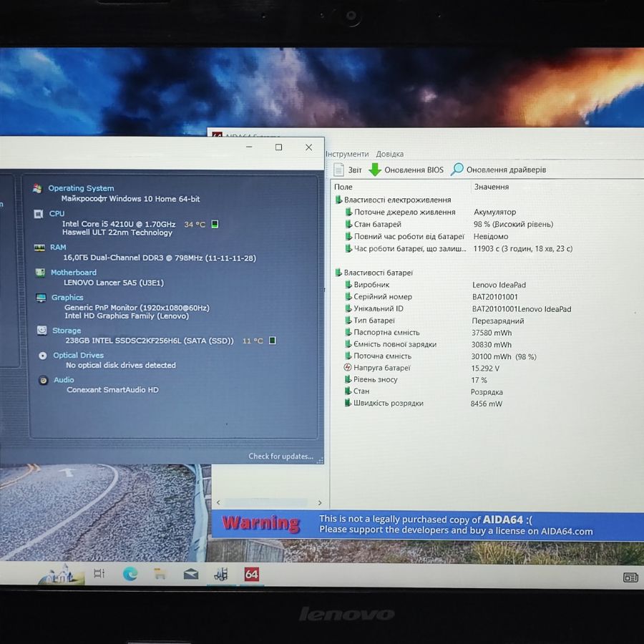The height and width of the screenshot is (644, 644).
Task: Click the AIDA64 Warning license banner
Action: pyautogui.click(x=428, y=525)
